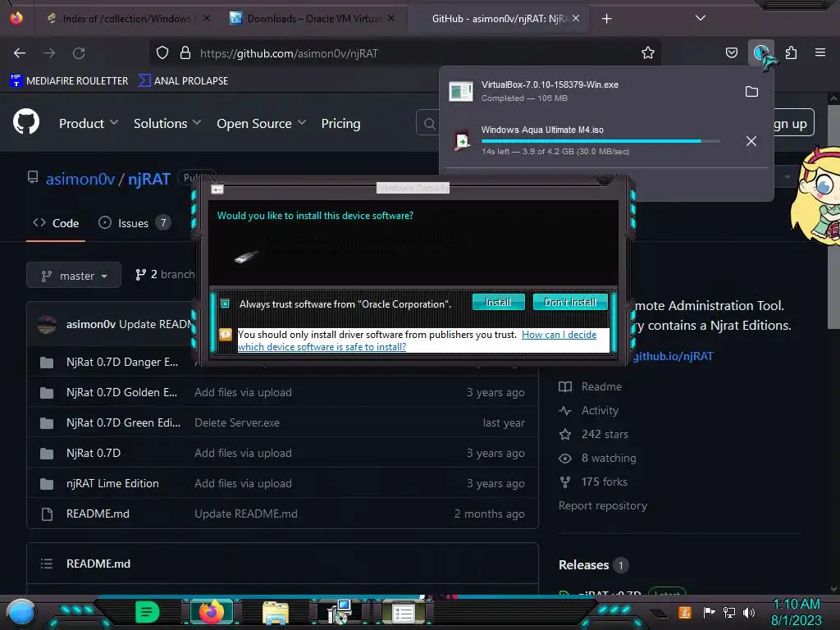Open File Explorer from the taskbar
Screen dimensions: 840x630
click(x=276, y=613)
